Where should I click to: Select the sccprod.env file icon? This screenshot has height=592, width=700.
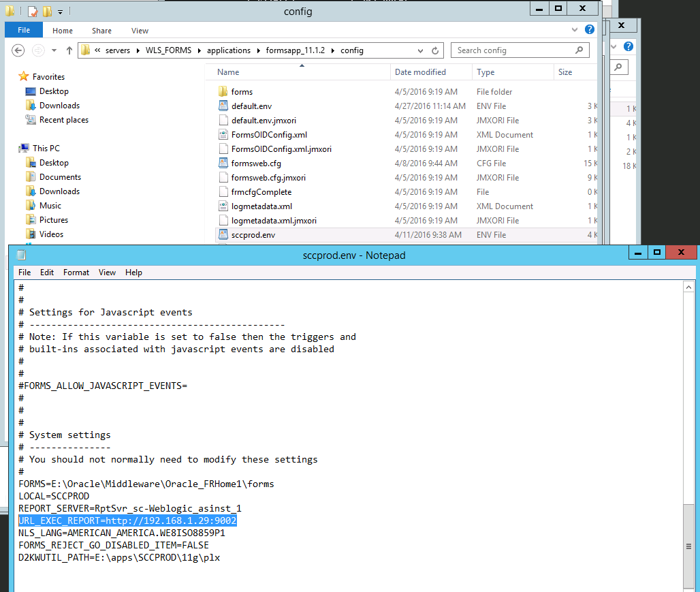223,234
